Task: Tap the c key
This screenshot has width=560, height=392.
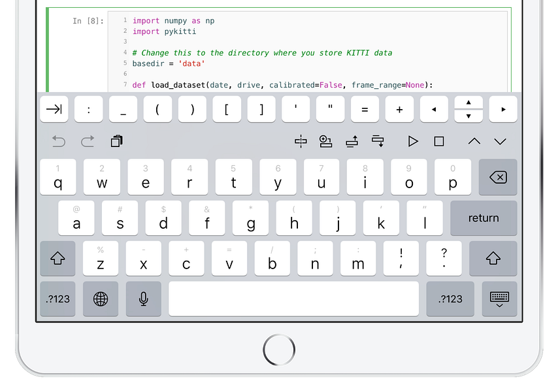Action: coord(186,259)
